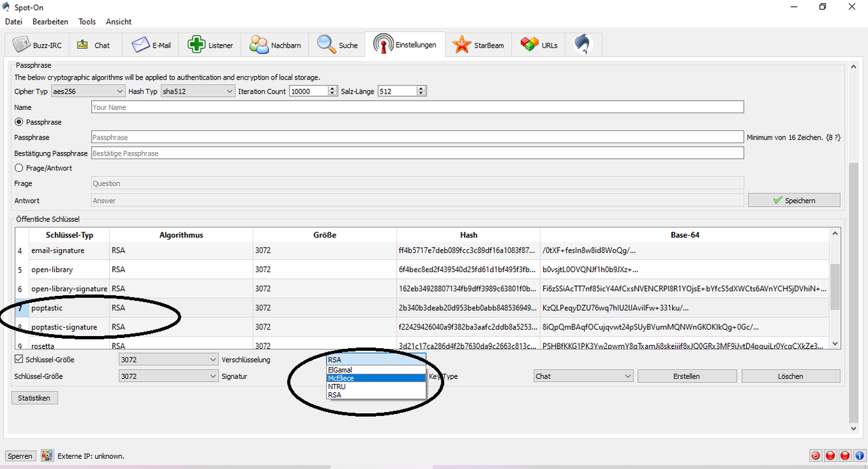Open the Bearbeiten menu
Image resolution: width=868 pixels, height=469 pixels.
pos(50,22)
